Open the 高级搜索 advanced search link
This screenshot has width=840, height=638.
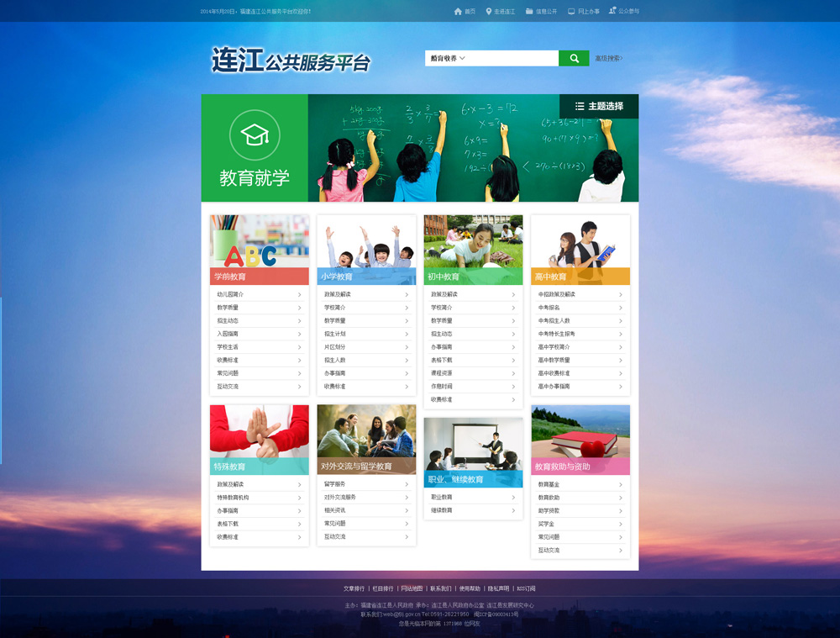coord(609,59)
